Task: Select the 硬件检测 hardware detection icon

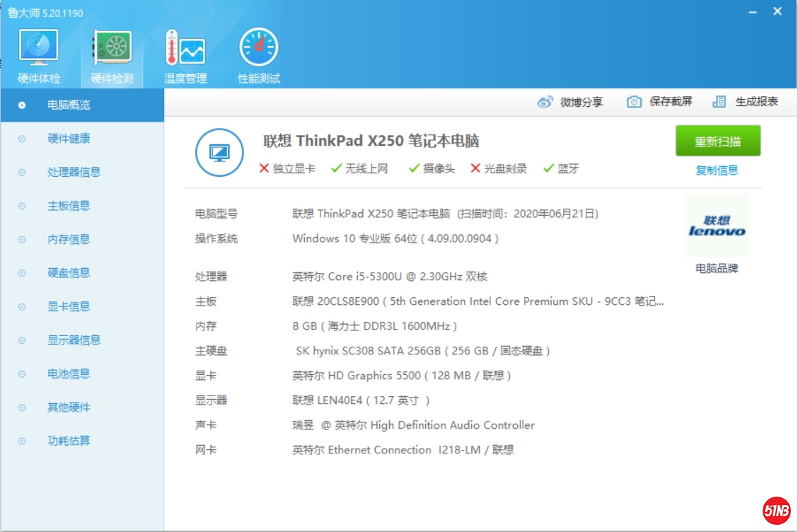Action: (112, 48)
